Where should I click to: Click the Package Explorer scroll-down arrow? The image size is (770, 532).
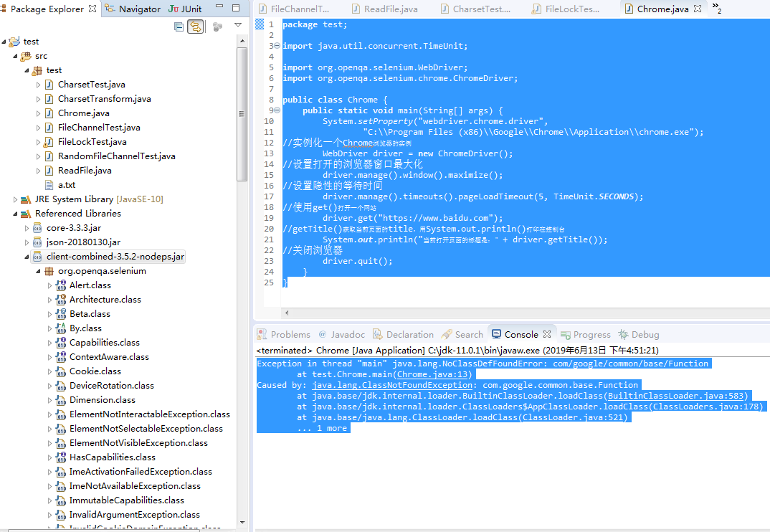tap(242, 523)
